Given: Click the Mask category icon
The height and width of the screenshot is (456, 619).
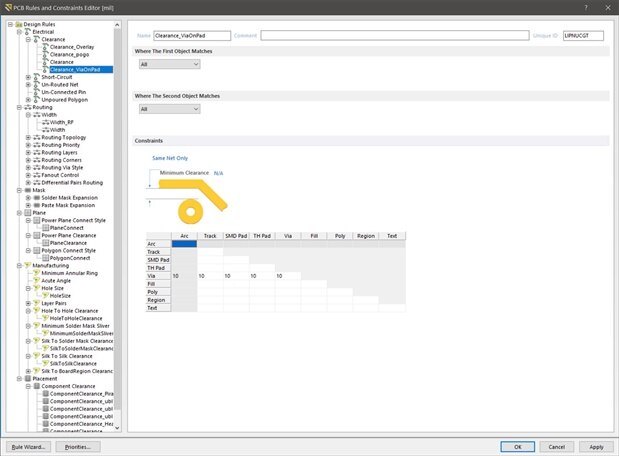Looking at the screenshot, I should [x=28, y=190].
